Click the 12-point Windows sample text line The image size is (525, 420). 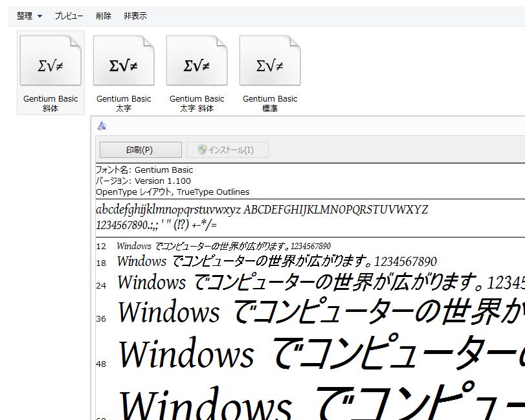(x=224, y=247)
